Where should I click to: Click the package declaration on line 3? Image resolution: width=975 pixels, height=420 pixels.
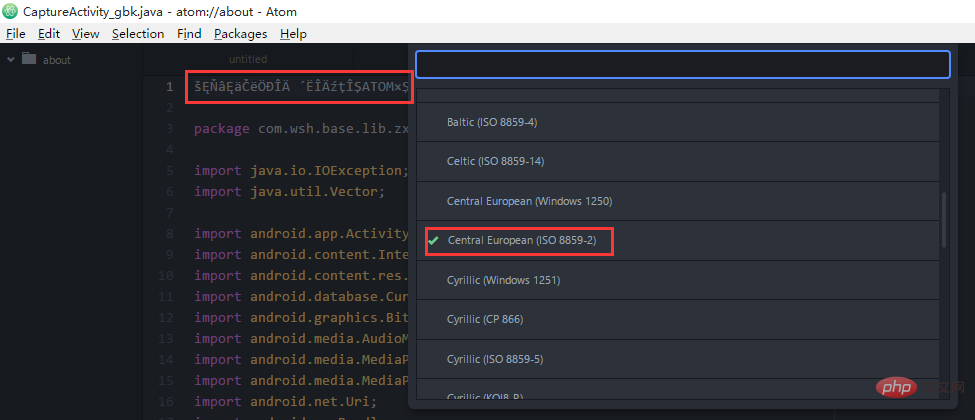301,129
